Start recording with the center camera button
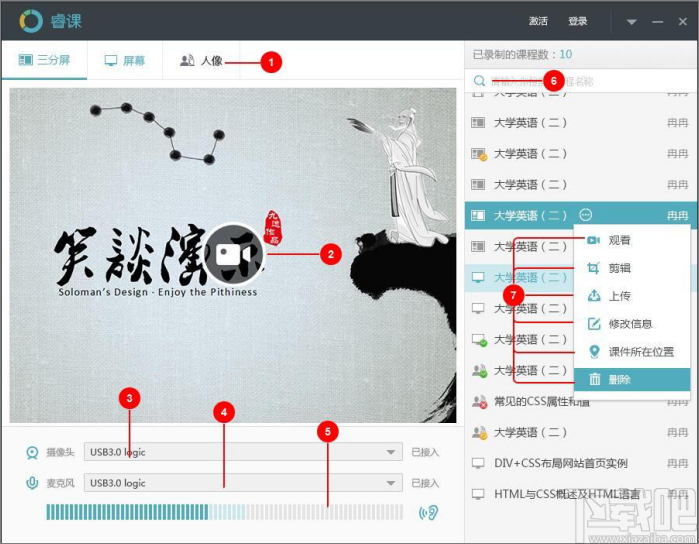Screen dimensions: 699x544 pyautogui.click(x=234, y=254)
